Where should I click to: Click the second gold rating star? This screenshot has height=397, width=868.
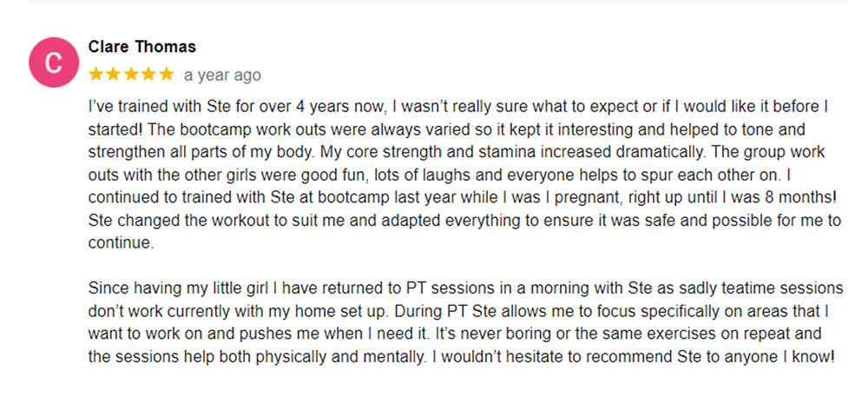click(114, 74)
